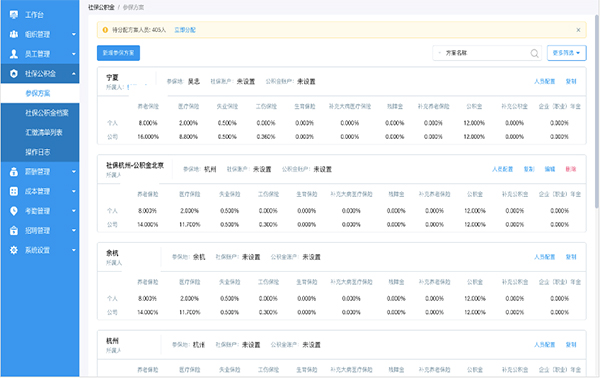Click 14.000% in 社保杭州-公积金北京 plan
600x378 pixels.
(x=148, y=225)
